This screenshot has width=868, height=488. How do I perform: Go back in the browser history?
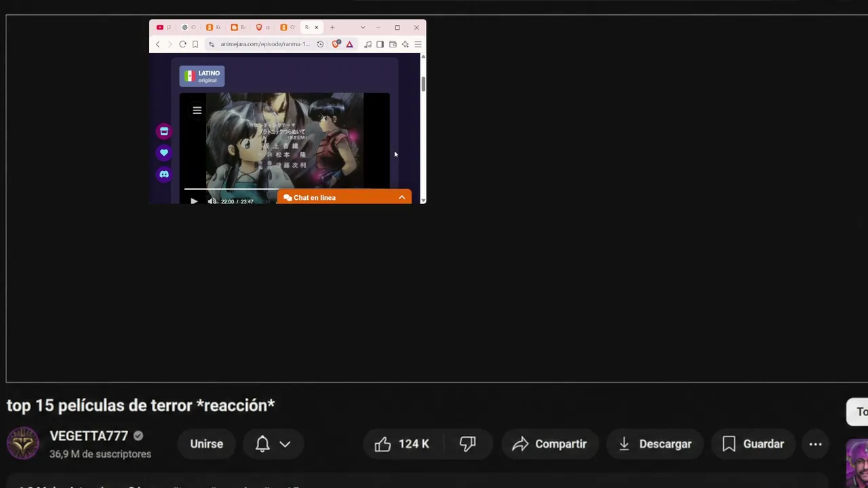point(157,44)
